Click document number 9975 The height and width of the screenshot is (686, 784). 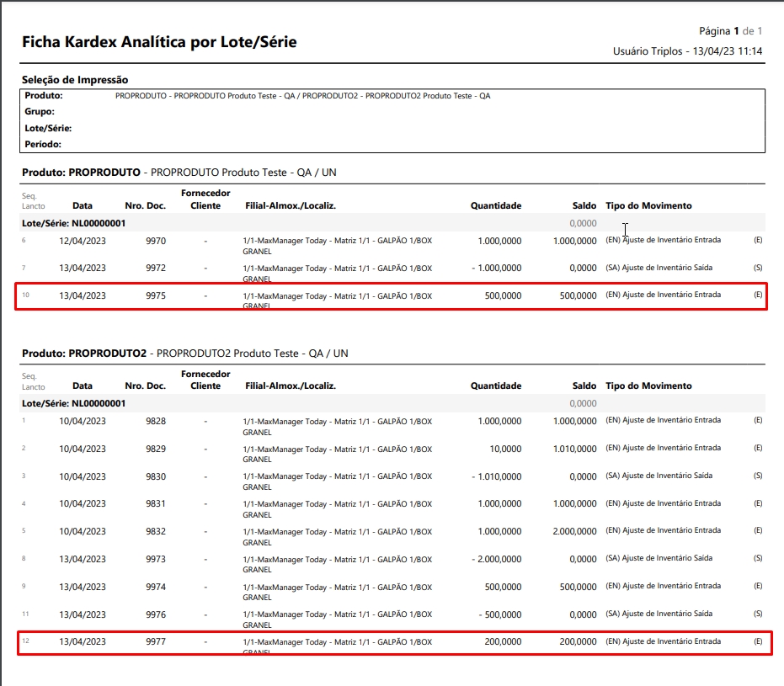pos(156,295)
